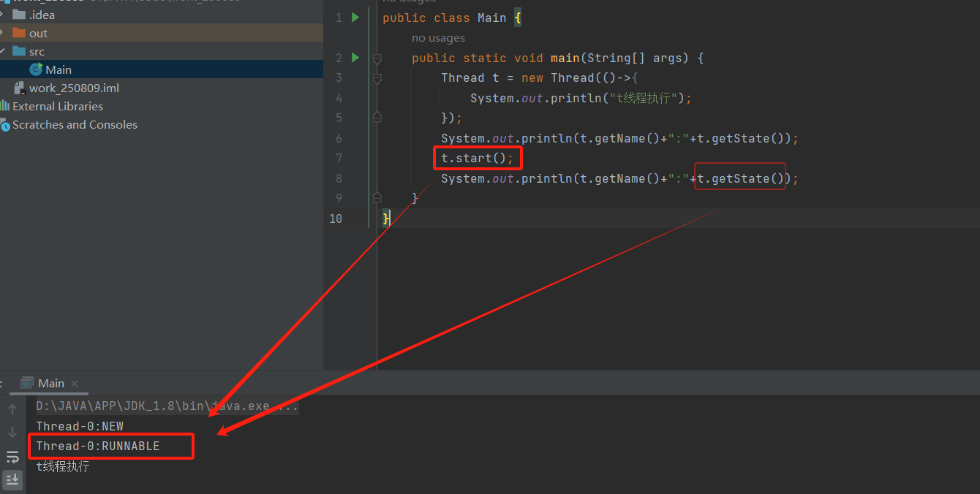The width and height of the screenshot is (980, 494).
Task: Click line number 7 in the gutter
Action: (x=339, y=159)
